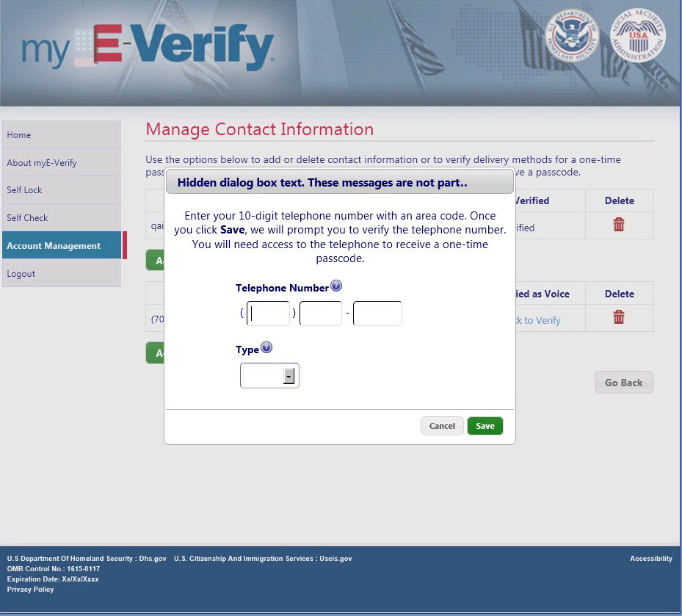This screenshot has width=682, height=616.
Task: Open the Privacy Policy footer link
Action: (30, 590)
